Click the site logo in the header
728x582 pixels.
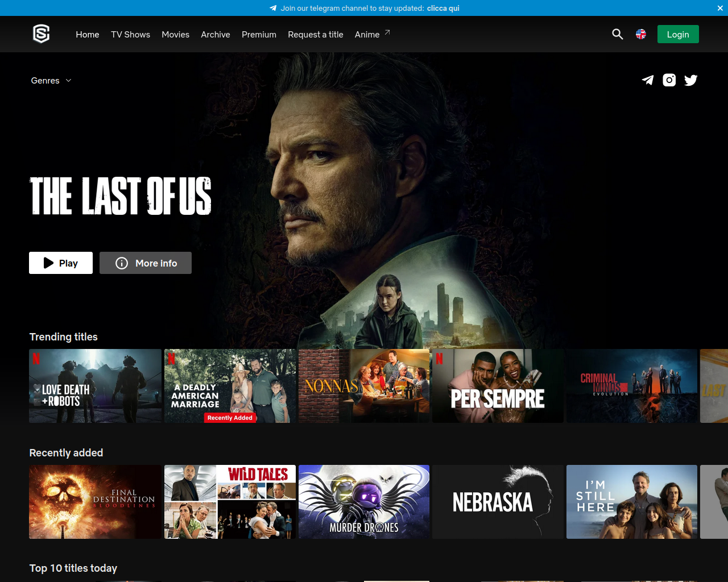42,34
